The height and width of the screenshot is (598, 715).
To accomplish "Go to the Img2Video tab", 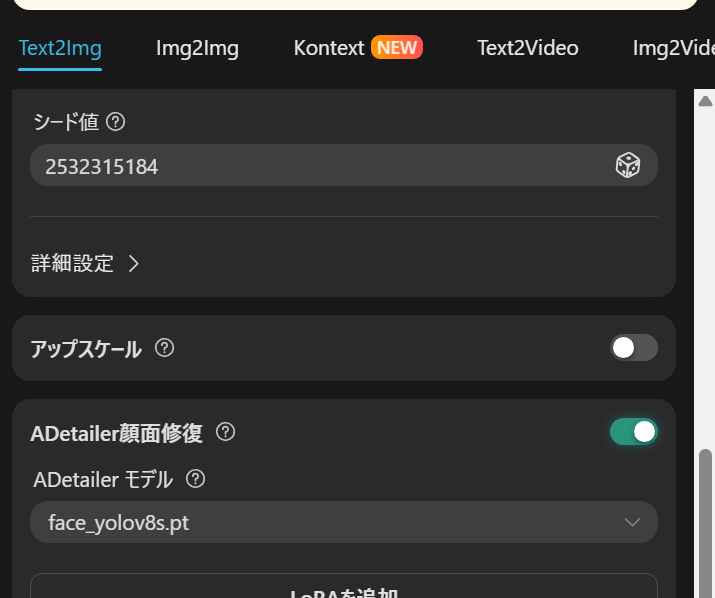I will point(673,47).
